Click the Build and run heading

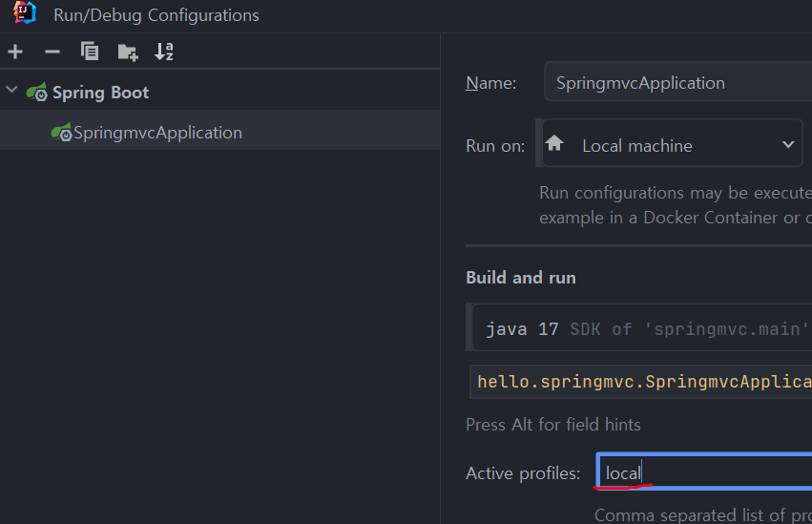coord(520,278)
